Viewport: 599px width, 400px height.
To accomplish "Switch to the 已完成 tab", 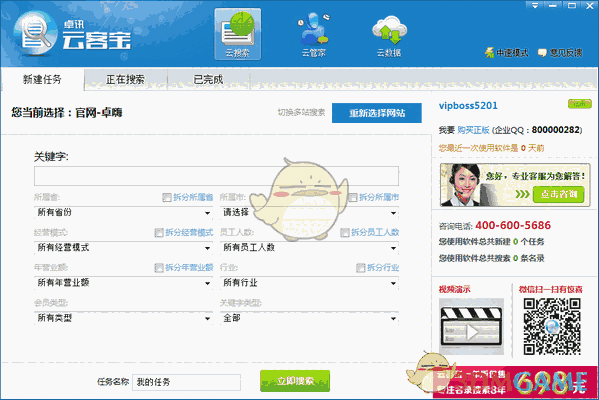I will tap(208, 79).
